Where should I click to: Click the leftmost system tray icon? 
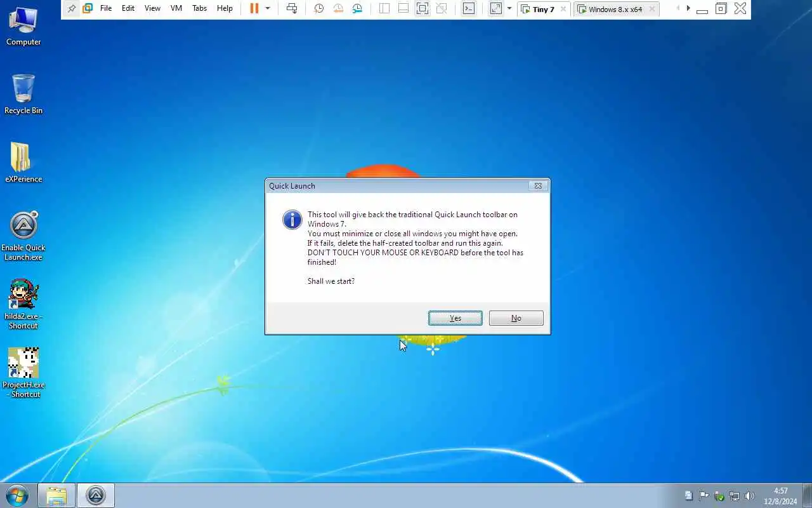click(689, 496)
